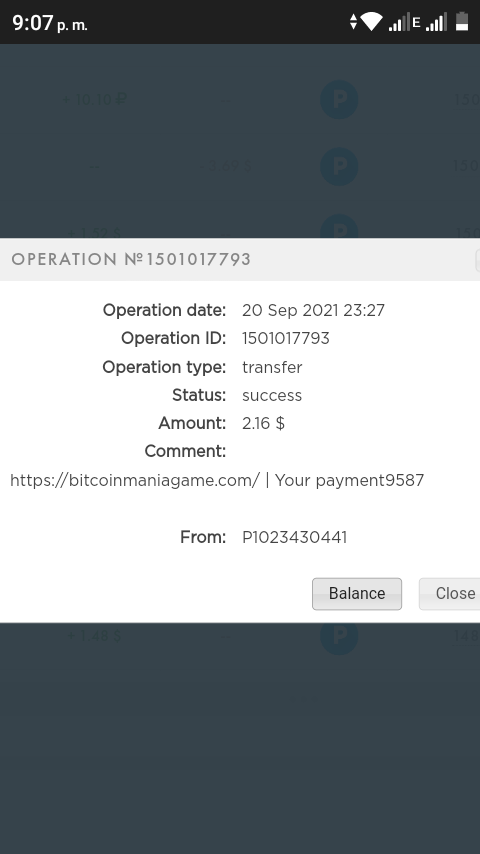The image size is (480, 854).
Task: Select the sender account P1023430441
Action: pos(294,538)
